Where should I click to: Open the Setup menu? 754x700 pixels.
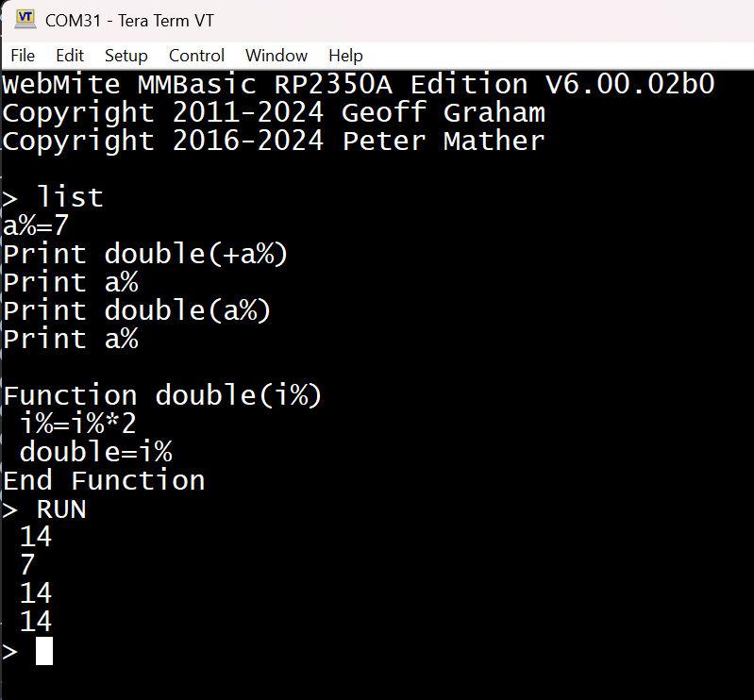click(126, 56)
